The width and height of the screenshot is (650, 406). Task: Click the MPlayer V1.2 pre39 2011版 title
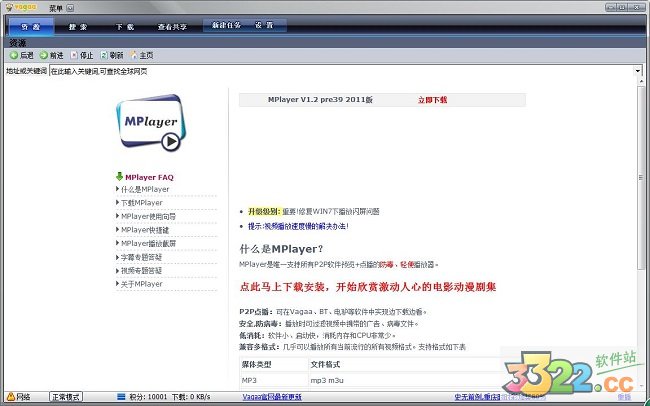320,100
